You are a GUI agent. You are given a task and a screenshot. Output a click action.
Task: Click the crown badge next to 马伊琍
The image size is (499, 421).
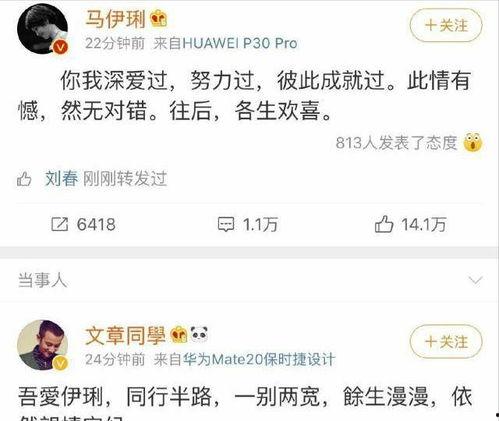pos(159,19)
